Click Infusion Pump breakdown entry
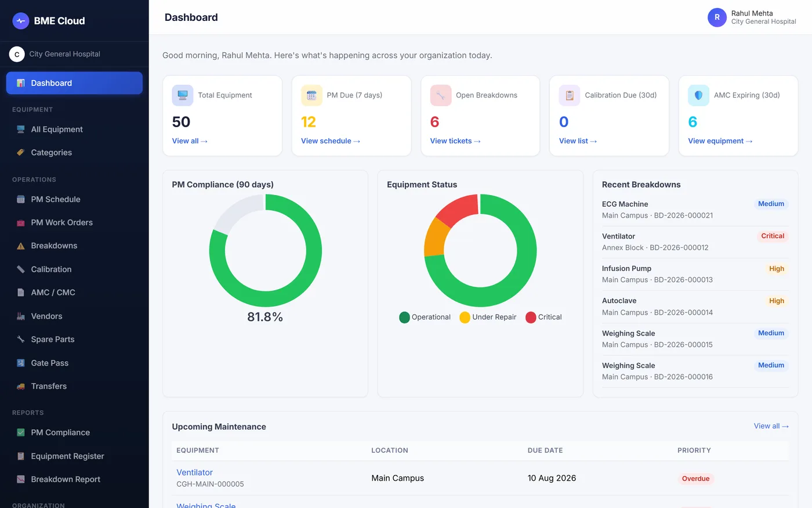 tap(695, 274)
